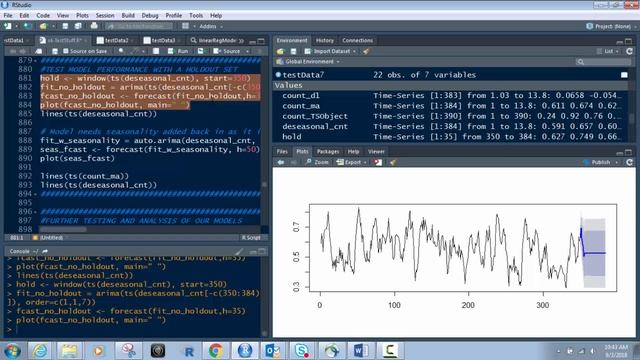
Task: Open the Export dropdown in Plots
Action: click(x=352, y=162)
